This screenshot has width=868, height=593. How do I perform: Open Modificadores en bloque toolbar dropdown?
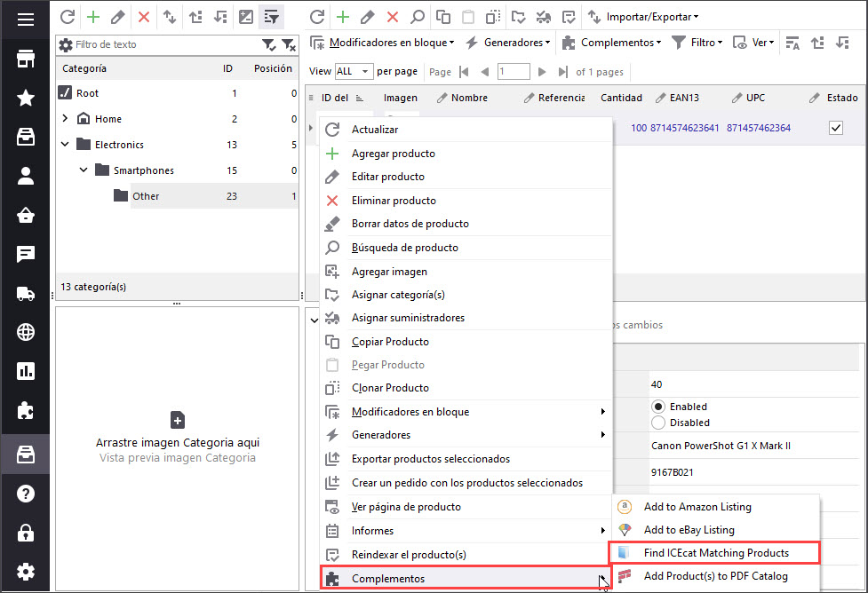382,43
